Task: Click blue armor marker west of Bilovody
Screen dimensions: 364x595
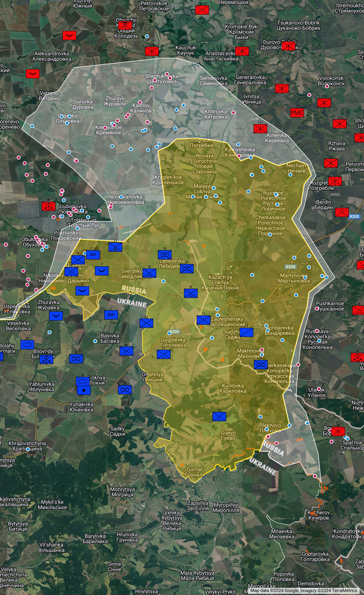Action: click(x=27, y=345)
